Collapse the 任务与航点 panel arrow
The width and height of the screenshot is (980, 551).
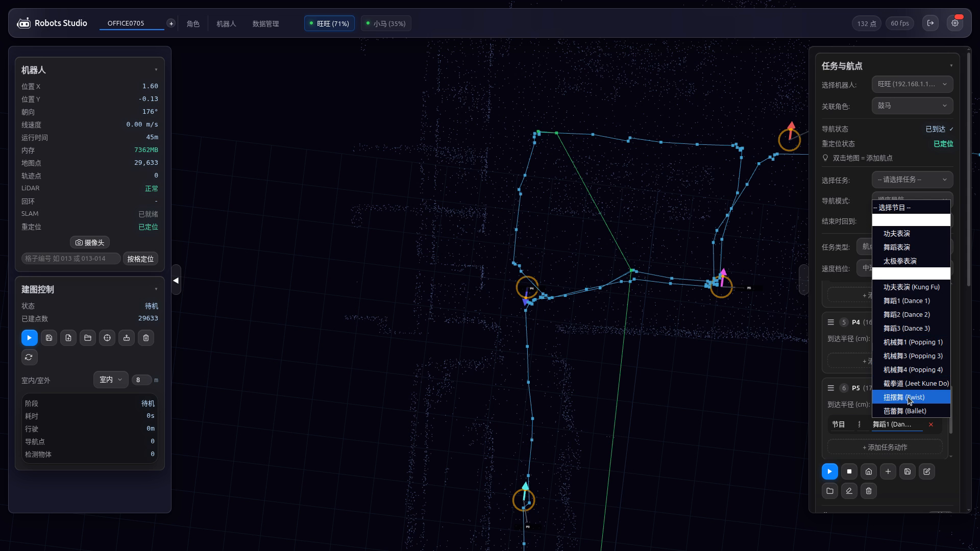tap(951, 66)
